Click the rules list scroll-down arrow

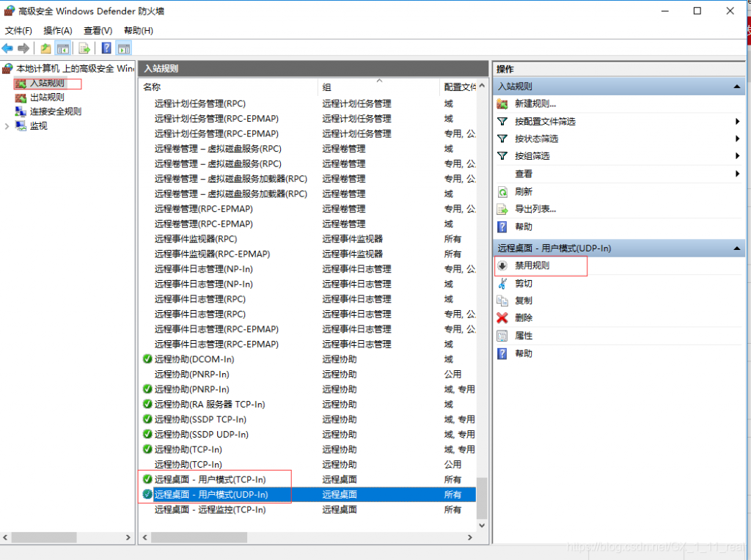pyautogui.click(x=482, y=526)
